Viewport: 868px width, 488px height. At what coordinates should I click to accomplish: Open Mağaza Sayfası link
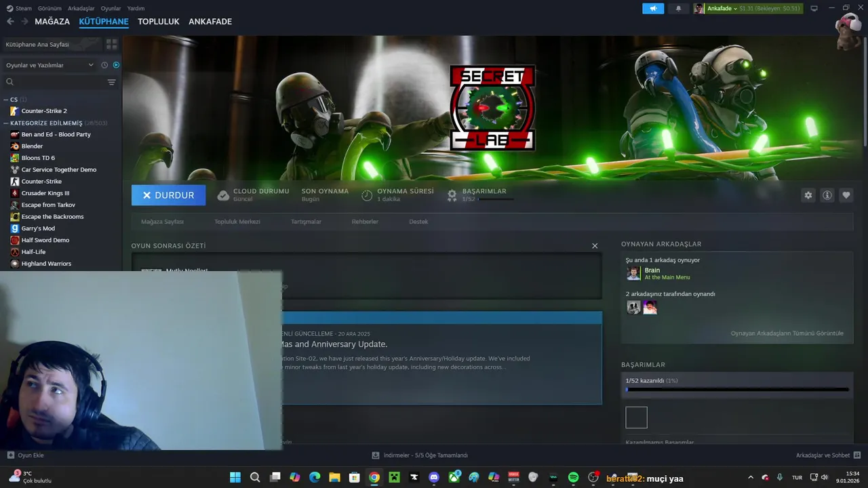pyautogui.click(x=162, y=222)
